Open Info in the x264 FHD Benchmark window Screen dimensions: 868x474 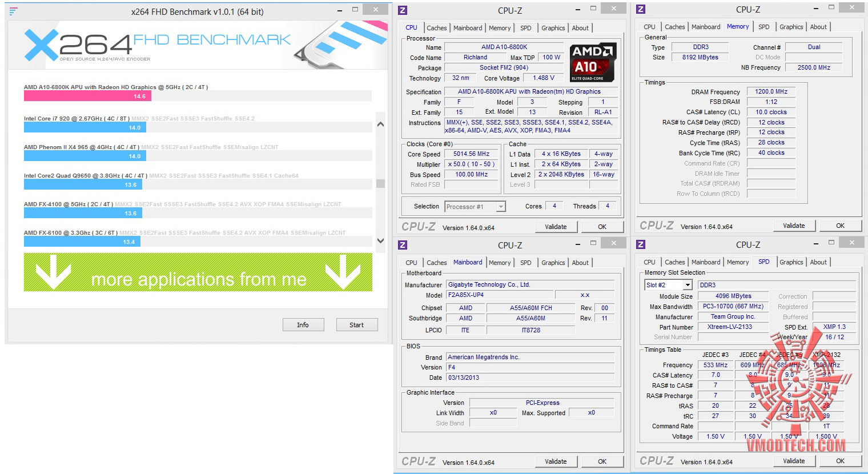click(303, 325)
